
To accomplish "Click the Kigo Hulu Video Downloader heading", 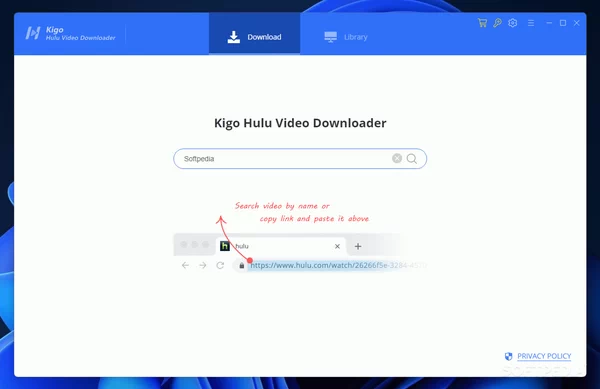I will click(x=300, y=123).
